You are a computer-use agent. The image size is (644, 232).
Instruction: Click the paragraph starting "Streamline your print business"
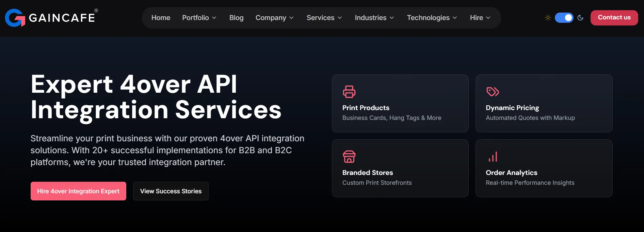167,150
